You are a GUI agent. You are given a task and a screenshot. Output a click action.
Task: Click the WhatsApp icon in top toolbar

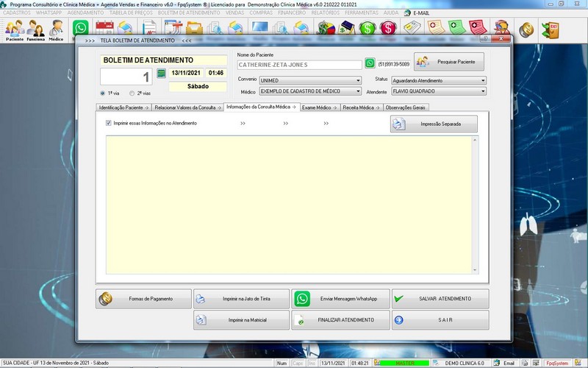pos(81,29)
